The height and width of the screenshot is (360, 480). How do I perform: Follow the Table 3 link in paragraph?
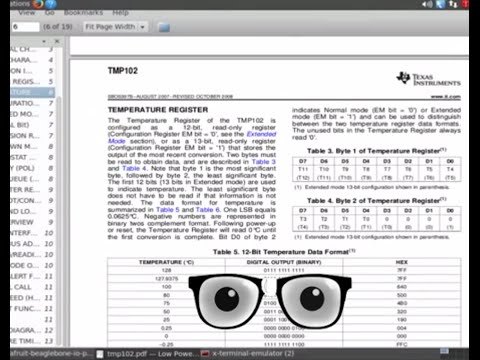pyautogui.click(x=263, y=162)
